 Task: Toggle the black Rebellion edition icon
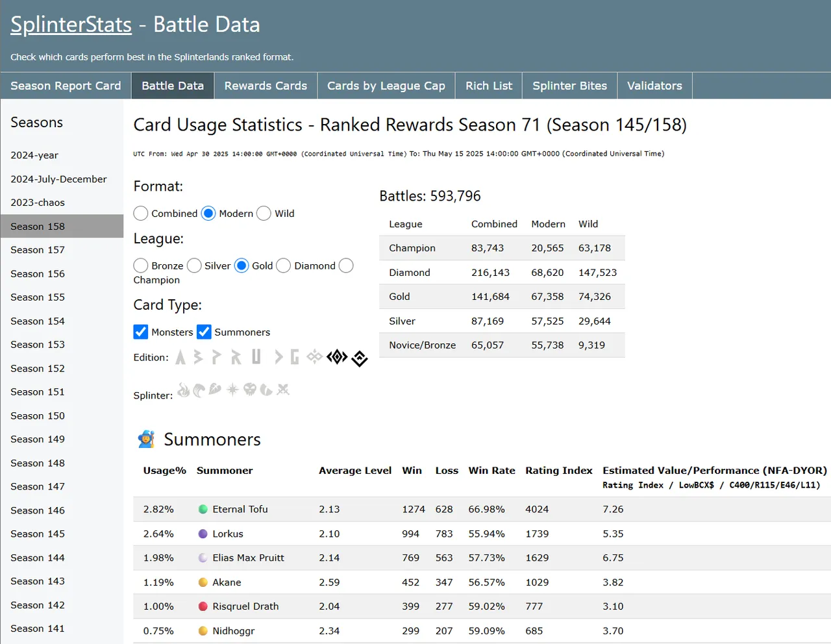click(338, 357)
